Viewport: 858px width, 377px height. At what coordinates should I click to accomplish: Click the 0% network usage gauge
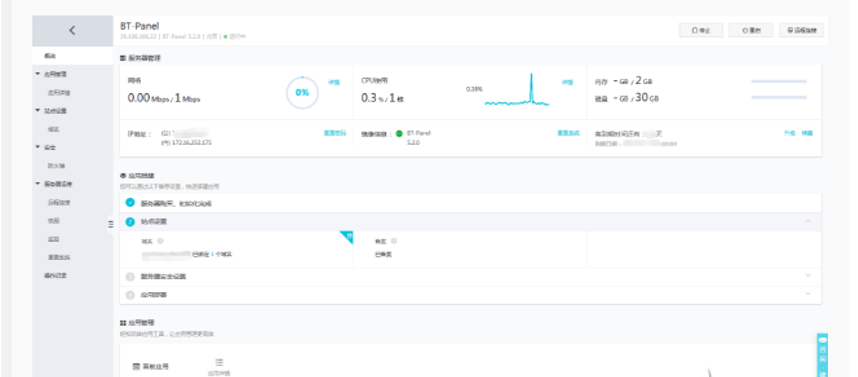(302, 92)
